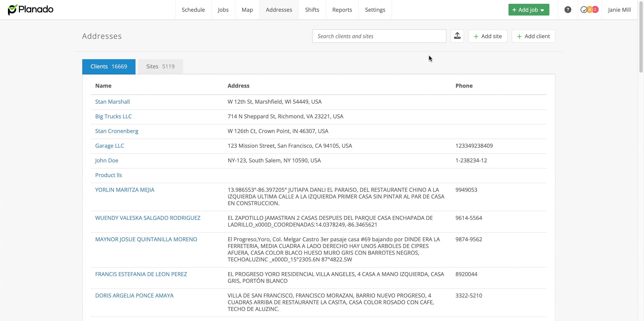644x321 pixels.
Task: Open the red notification badge showing 2
Action: [x=595, y=9]
